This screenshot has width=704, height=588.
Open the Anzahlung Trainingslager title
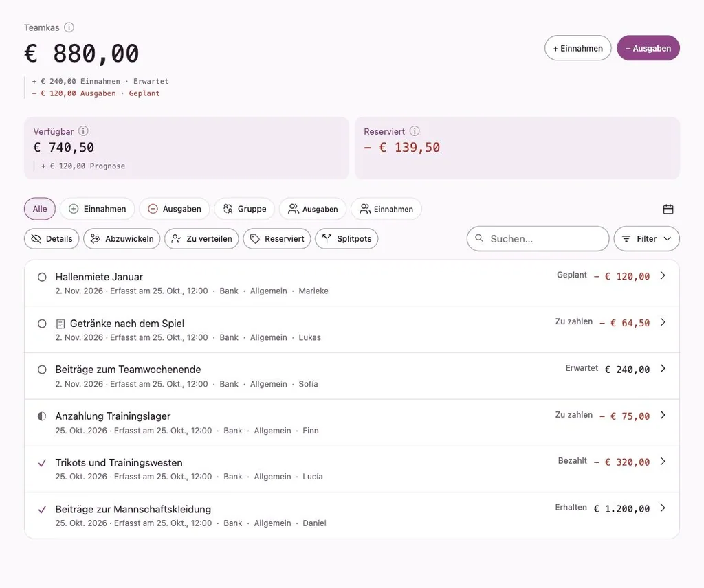coord(113,416)
